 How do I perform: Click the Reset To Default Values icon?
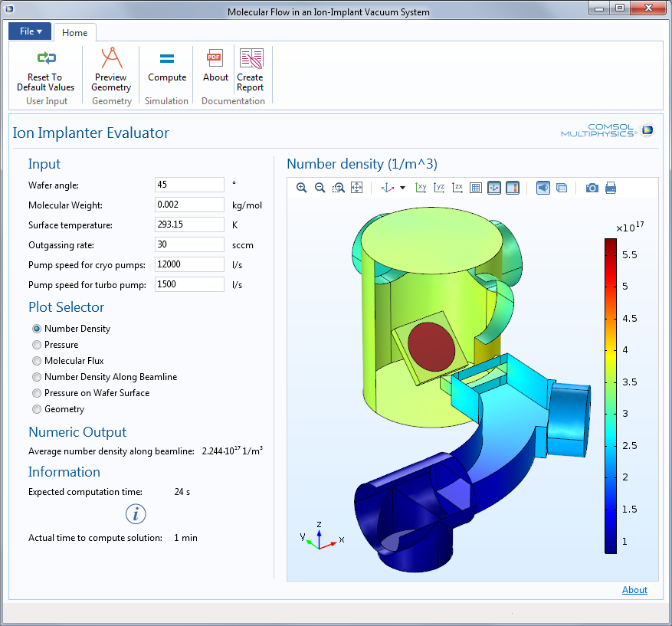pos(46,57)
